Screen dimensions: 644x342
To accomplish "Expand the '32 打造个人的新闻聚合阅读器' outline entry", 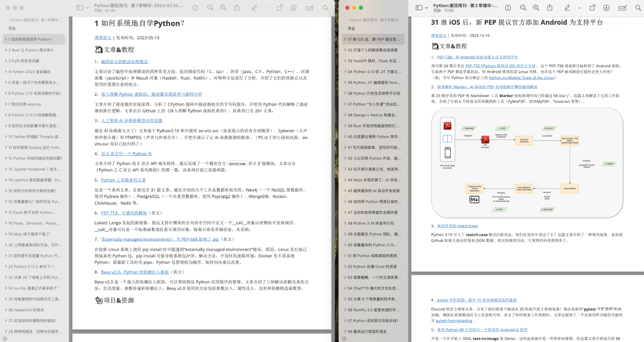I will [344, 50].
